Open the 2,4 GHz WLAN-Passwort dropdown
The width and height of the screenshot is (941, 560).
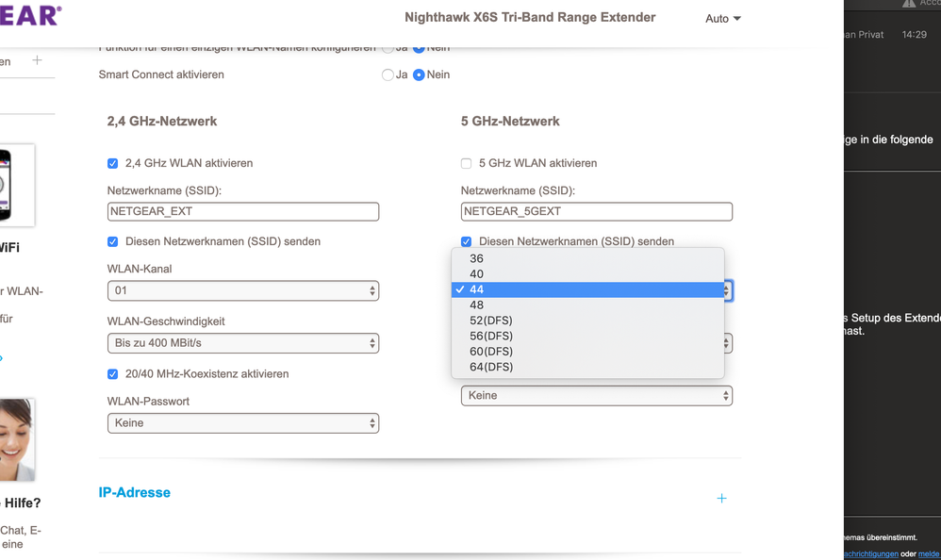coord(243,423)
